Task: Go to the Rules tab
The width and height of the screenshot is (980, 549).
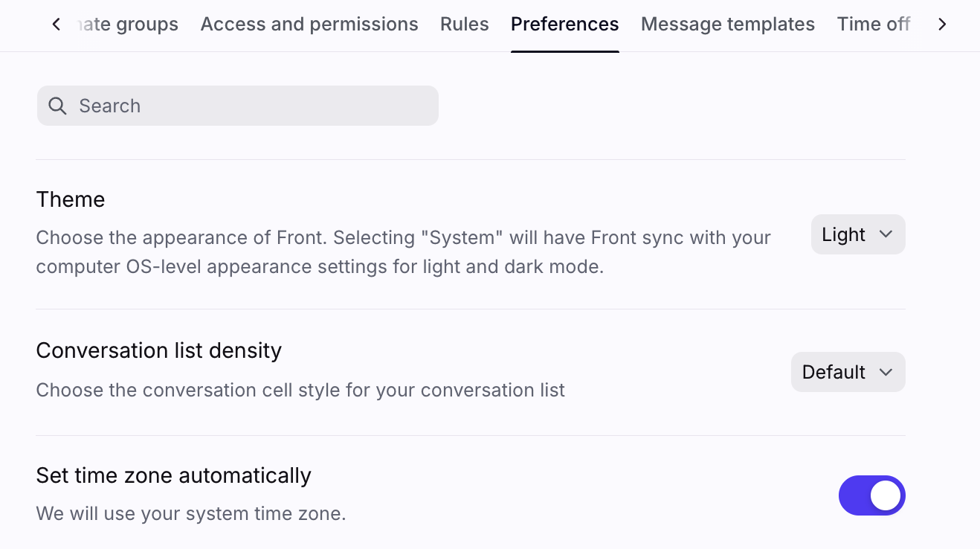Action: point(465,25)
